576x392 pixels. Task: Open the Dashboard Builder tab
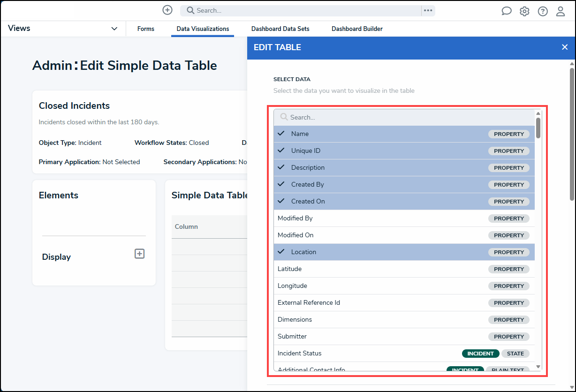[x=357, y=29]
